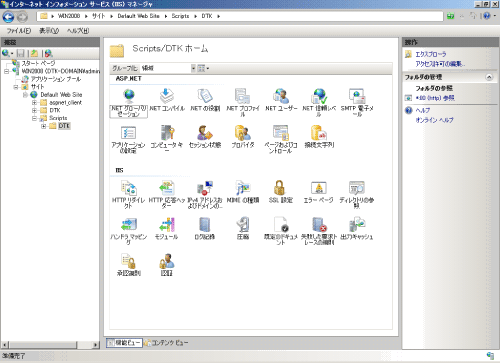The height and width of the screenshot is (363, 500).
Task: Open the .NET compilation icon
Action: 167,99
